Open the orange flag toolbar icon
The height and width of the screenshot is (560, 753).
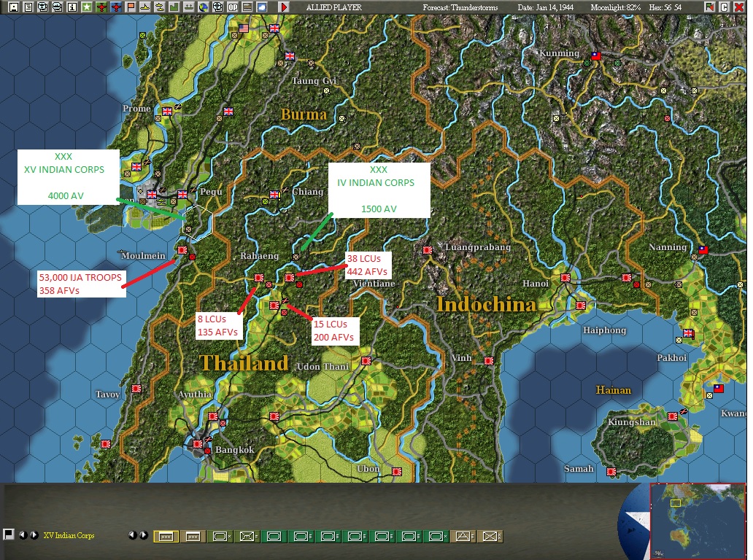[131, 7]
